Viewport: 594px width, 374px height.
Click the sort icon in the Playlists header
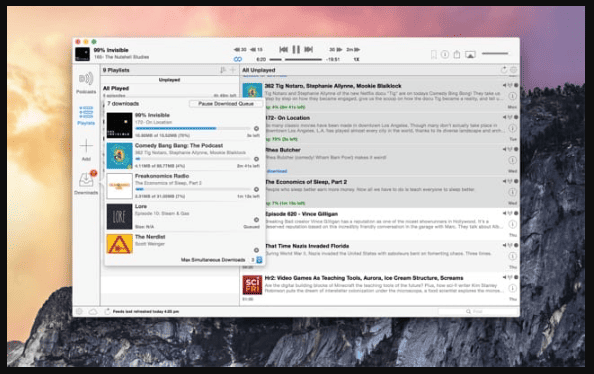[x=223, y=70]
